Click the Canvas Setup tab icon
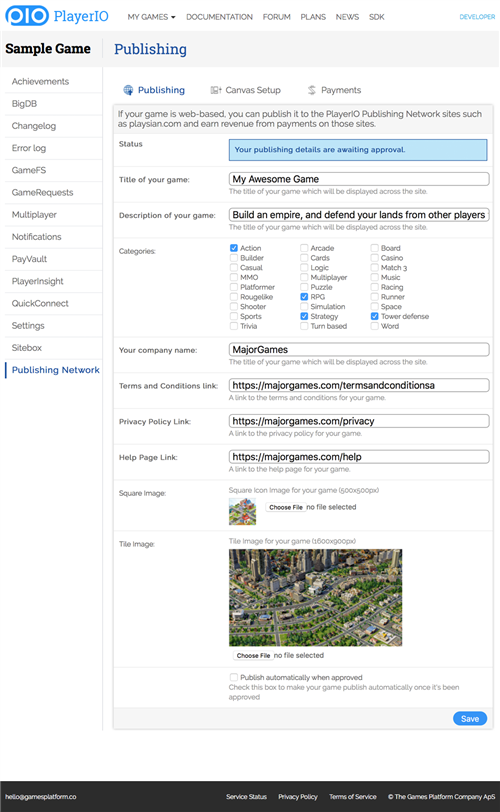Image resolution: width=500 pixels, height=812 pixels. pyautogui.click(x=216, y=90)
